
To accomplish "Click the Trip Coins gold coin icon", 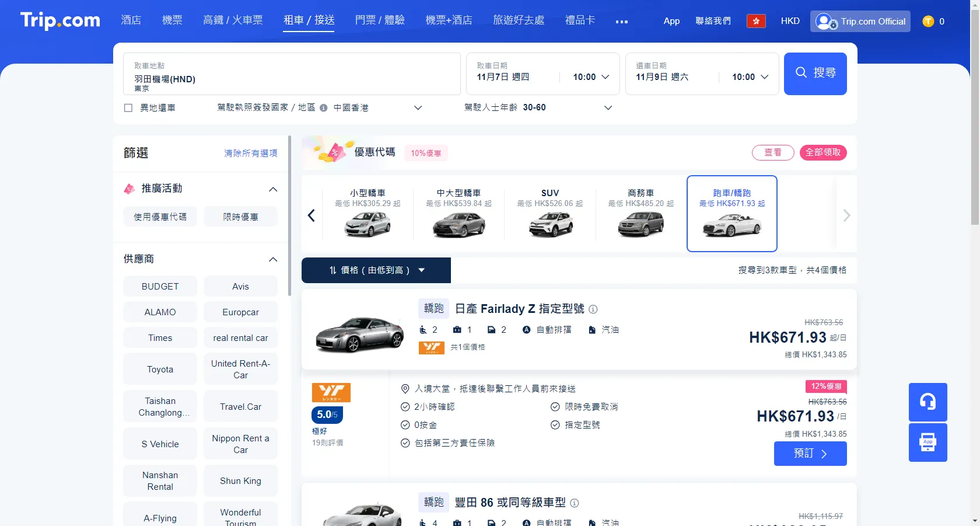I will coord(928,21).
